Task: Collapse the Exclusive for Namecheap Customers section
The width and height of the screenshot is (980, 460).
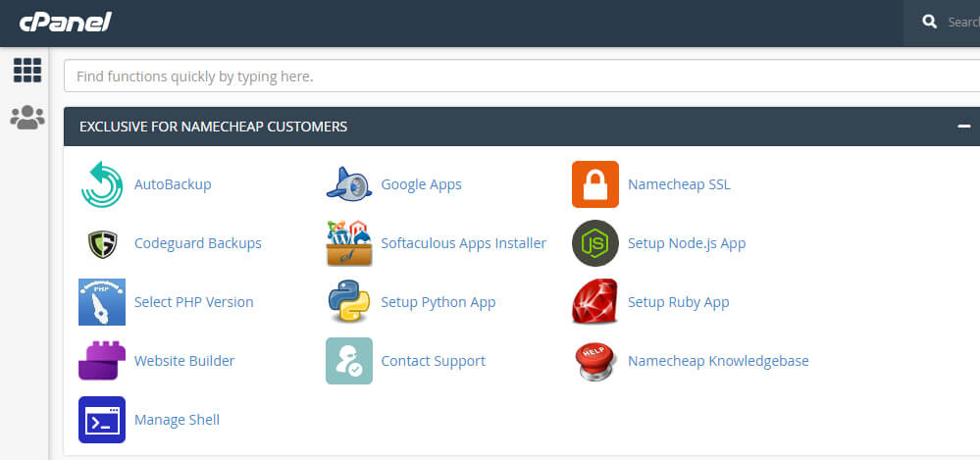Action: pyautogui.click(x=963, y=127)
